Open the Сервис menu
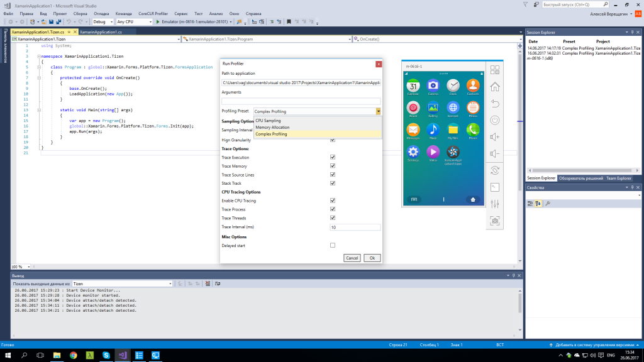The height and width of the screenshot is (362, 644). 180,14
